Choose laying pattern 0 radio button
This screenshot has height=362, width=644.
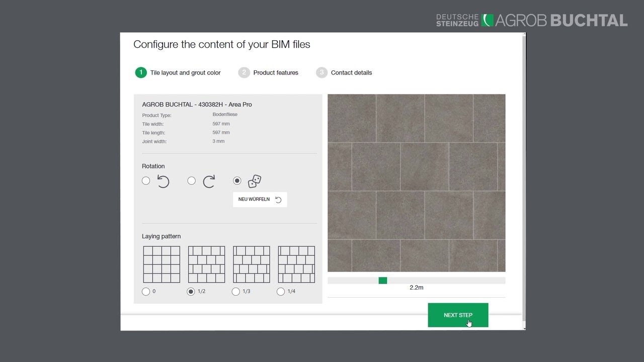click(x=146, y=292)
